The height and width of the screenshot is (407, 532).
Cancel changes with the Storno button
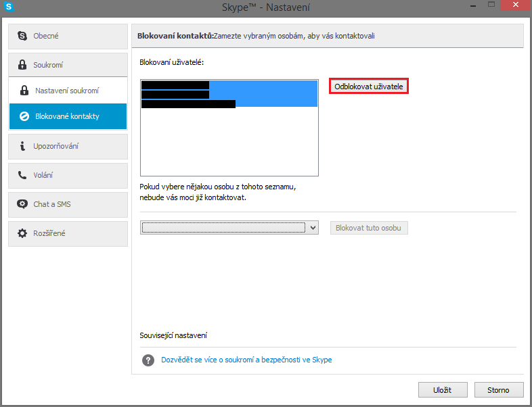coord(498,390)
